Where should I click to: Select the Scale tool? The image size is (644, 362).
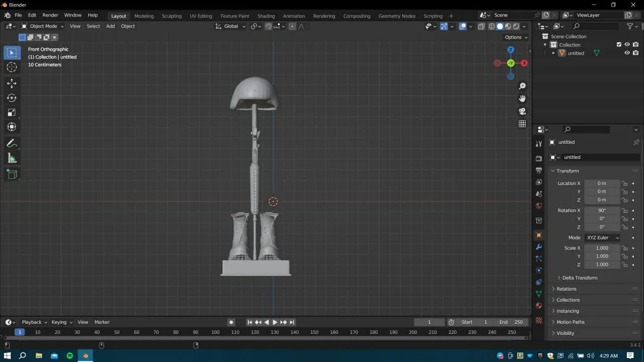point(12,113)
